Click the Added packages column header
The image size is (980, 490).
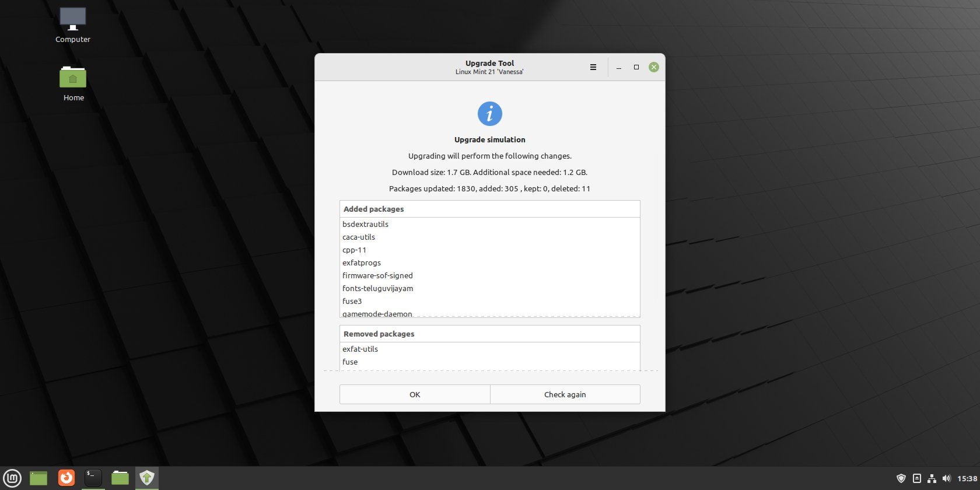[x=490, y=209]
